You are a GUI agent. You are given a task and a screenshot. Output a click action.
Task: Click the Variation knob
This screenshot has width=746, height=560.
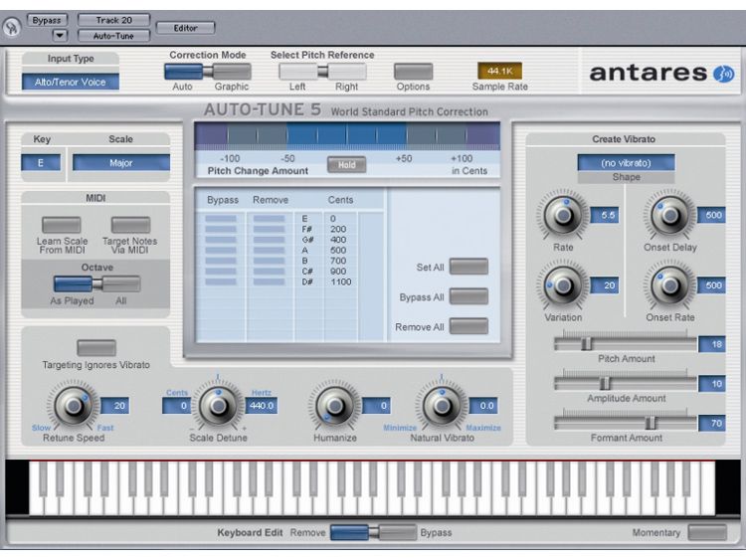[x=563, y=285]
